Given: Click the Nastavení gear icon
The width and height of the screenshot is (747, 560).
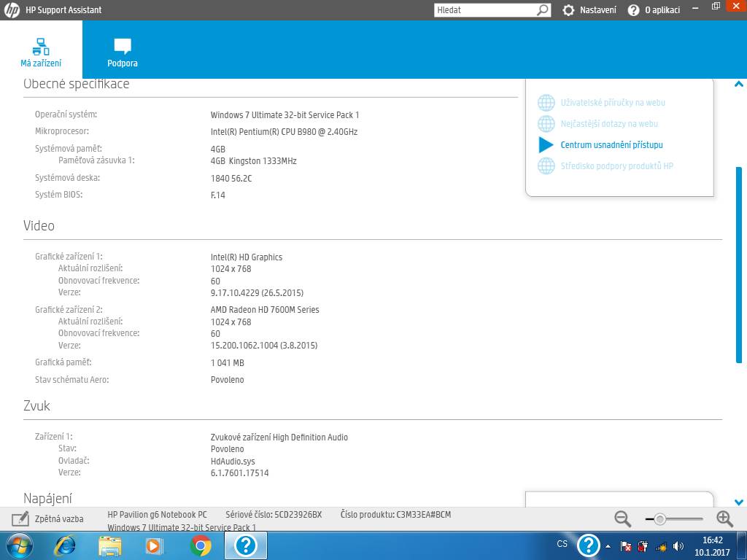Looking at the screenshot, I should [568, 10].
